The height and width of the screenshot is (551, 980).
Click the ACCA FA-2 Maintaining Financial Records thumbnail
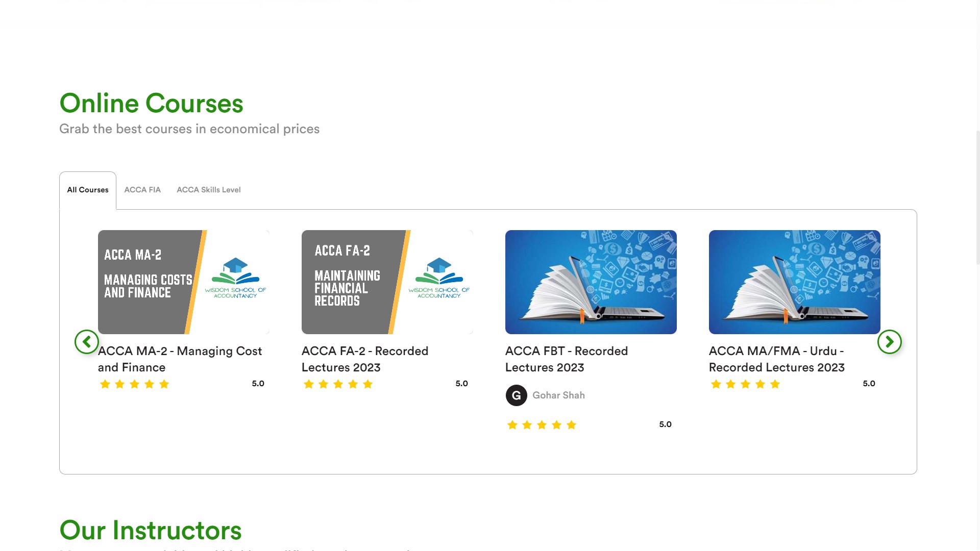[x=387, y=282]
